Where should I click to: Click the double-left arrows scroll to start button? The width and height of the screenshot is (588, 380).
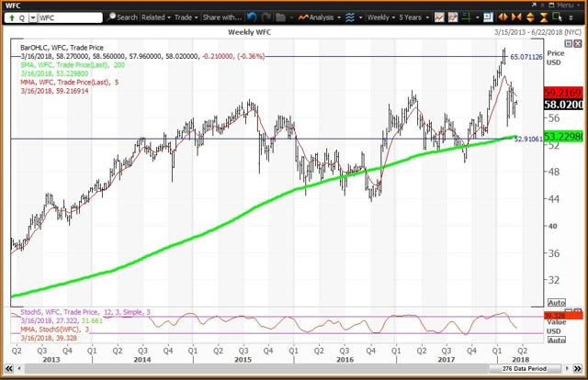tap(9, 368)
